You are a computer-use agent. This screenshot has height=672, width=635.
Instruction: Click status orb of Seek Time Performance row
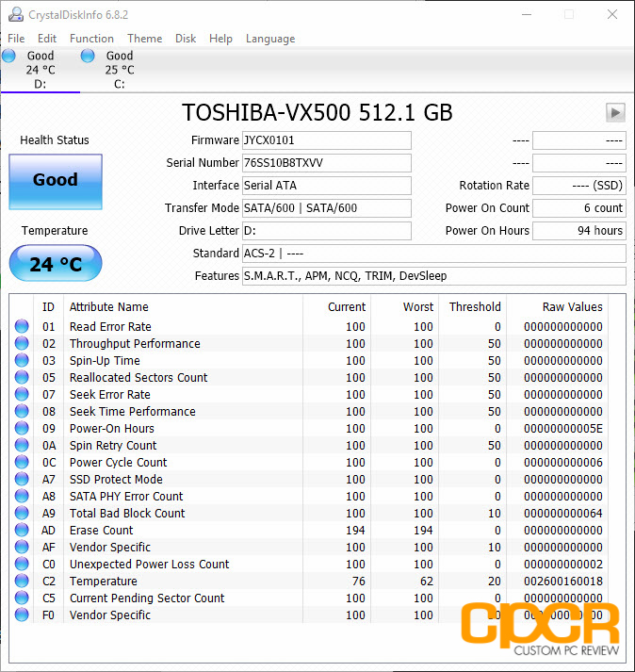[x=22, y=412]
